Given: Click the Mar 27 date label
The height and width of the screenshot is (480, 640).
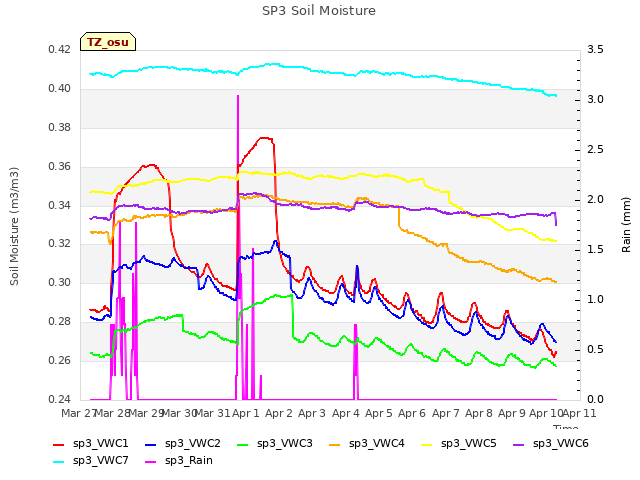Looking at the screenshot, I should click(79, 413).
